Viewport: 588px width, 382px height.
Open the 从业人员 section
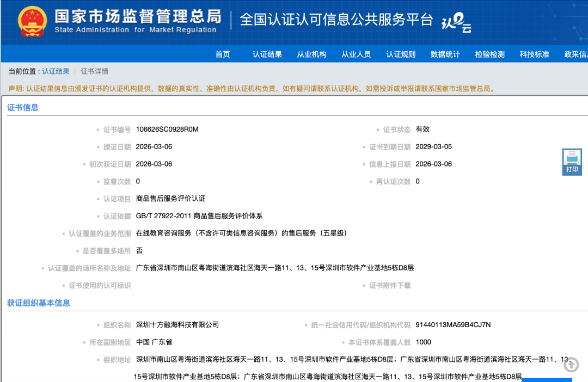coord(356,54)
